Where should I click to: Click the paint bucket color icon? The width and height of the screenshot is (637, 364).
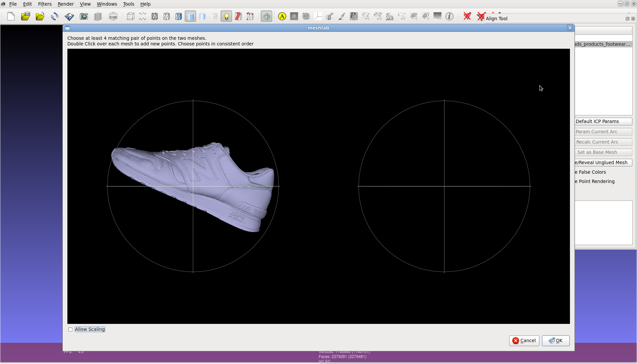(330, 16)
